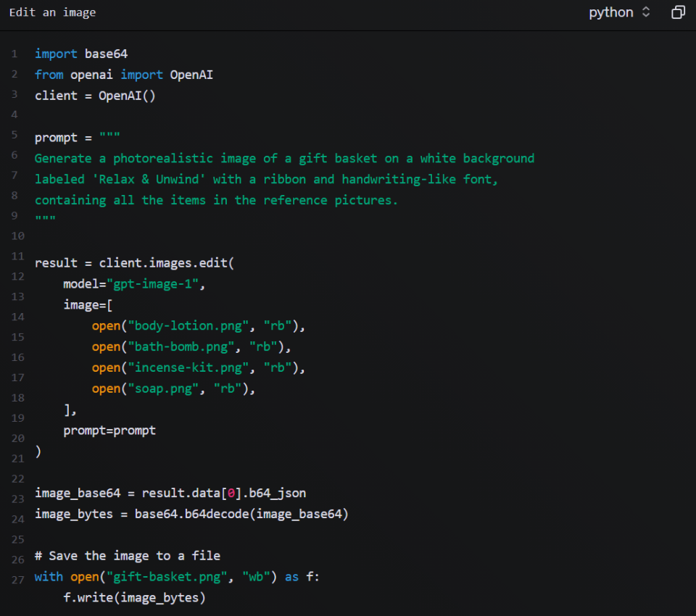Click 'open("bath-bomb.png", "rb"),' line
Screen dimensions: 696x616
coord(191,346)
